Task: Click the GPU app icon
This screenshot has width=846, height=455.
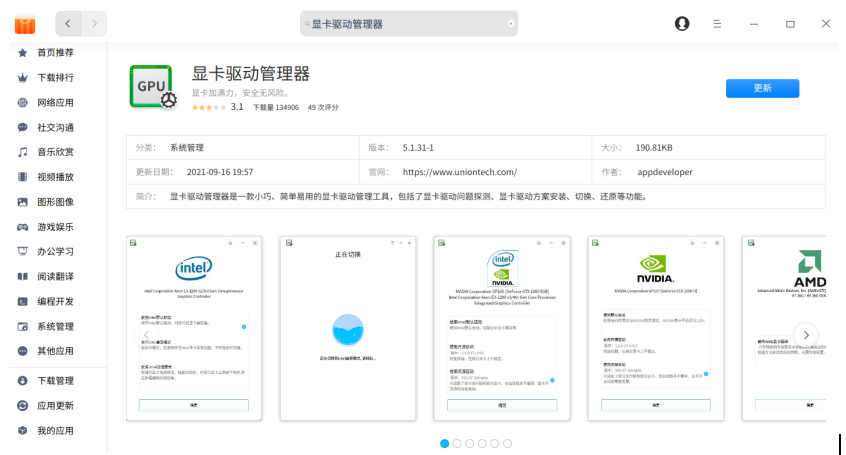Action: tap(153, 87)
